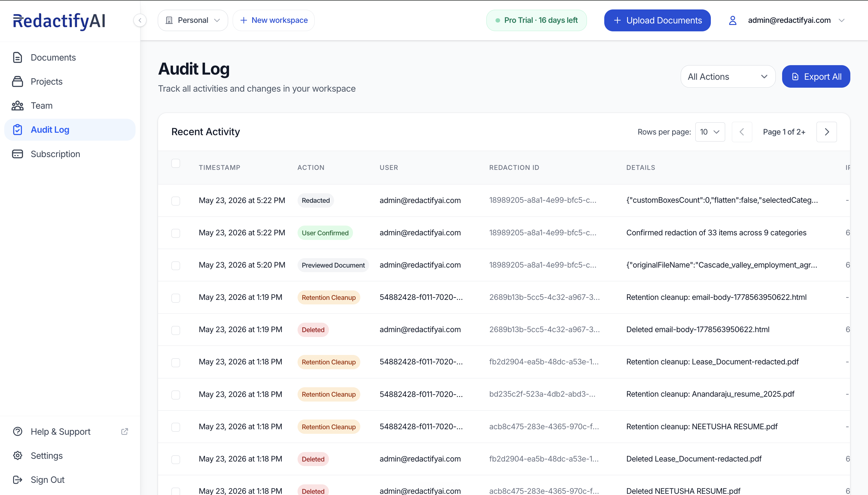
Task: Click the building icon in workspace selector
Action: point(169,20)
